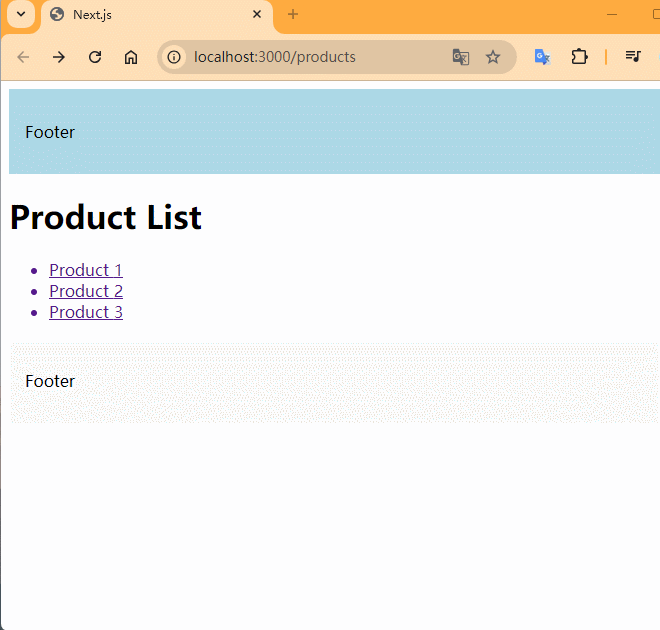Focus the localhost:3000/products address bar
Viewport: 660px width, 630px height.
pos(300,57)
